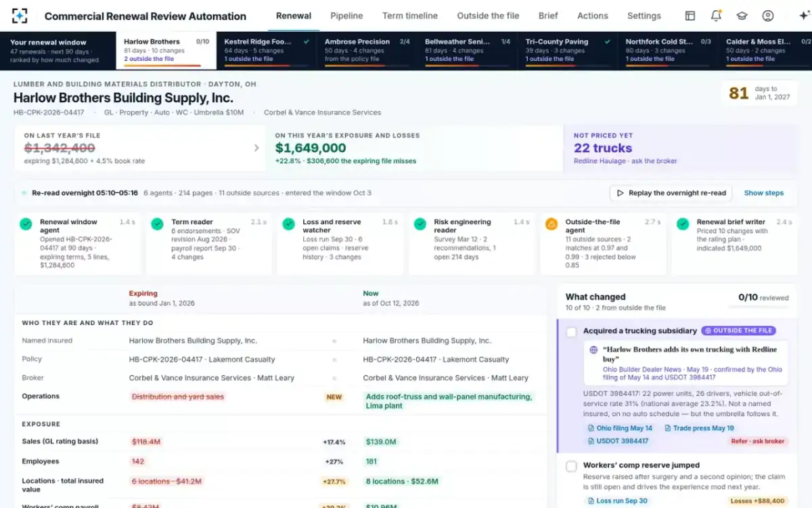This screenshot has width=812, height=508.
Task: Check Workers' comp reserve jumped item
Action: (x=571, y=466)
